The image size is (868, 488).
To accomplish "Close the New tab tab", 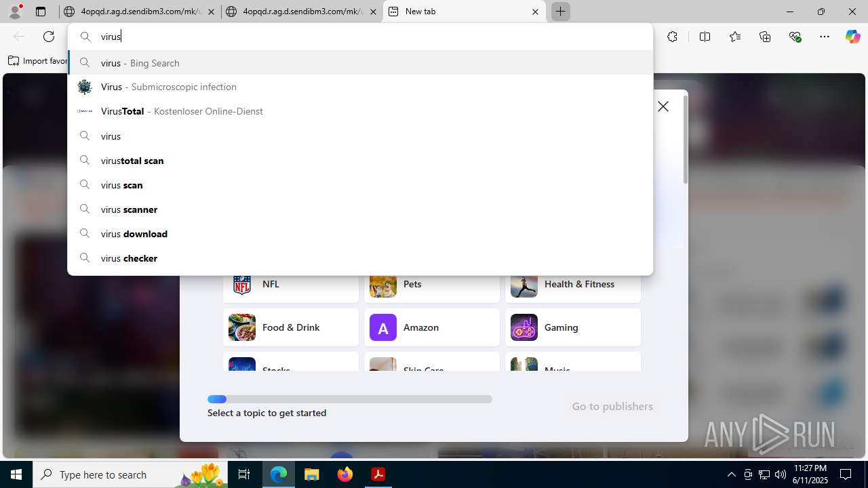I will point(535,12).
